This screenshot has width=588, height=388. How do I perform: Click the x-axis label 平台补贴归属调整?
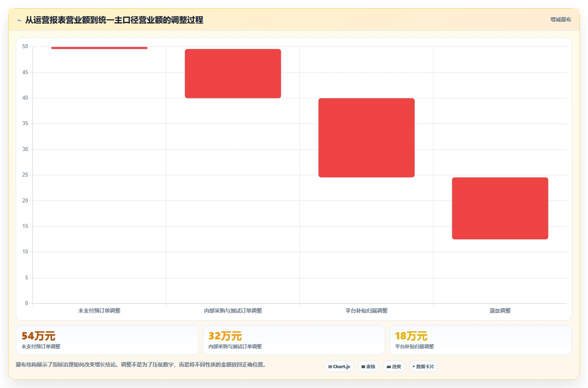point(366,311)
